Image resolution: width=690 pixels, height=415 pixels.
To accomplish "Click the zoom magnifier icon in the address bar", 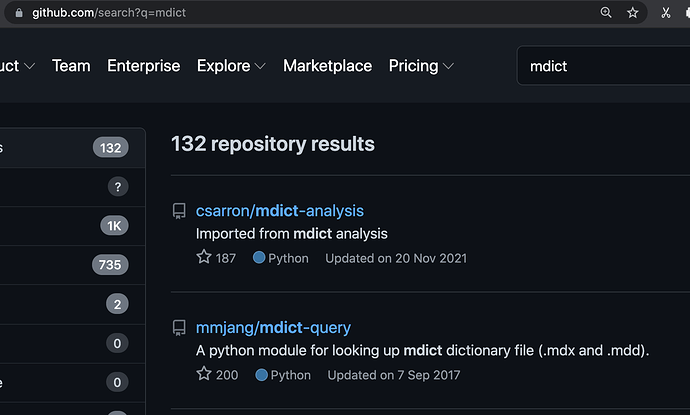I will [605, 13].
